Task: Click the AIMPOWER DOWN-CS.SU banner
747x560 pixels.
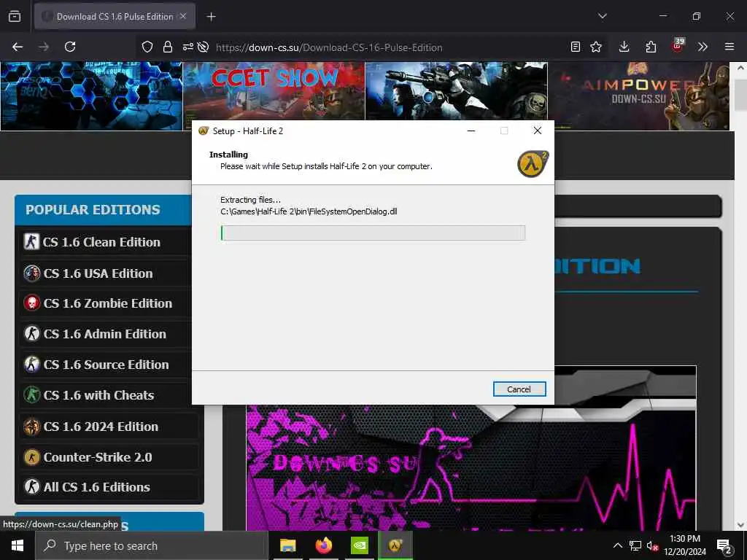Action: [x=638, y=96]
